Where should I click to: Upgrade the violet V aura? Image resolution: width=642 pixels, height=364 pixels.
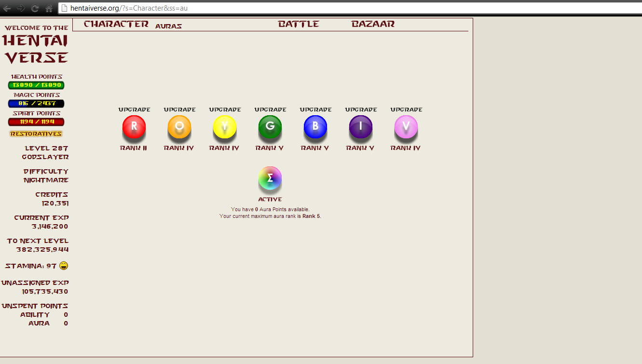pos(407,109)
